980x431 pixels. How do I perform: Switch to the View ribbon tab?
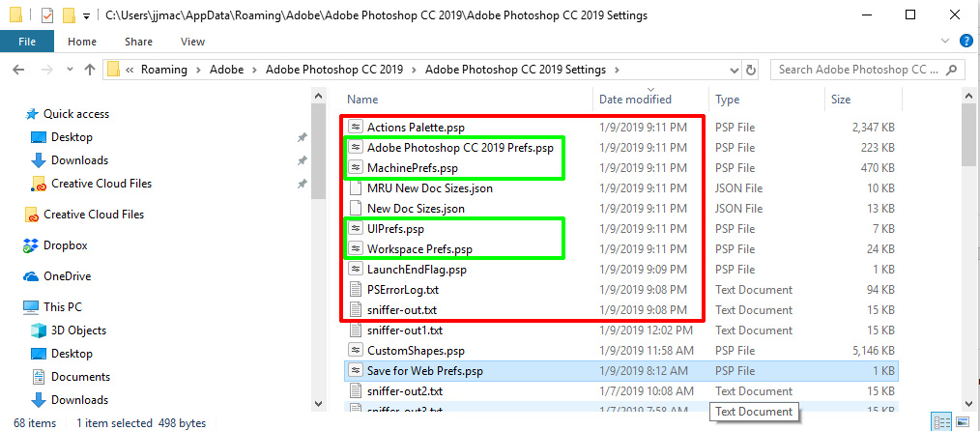tap(192, 42)
